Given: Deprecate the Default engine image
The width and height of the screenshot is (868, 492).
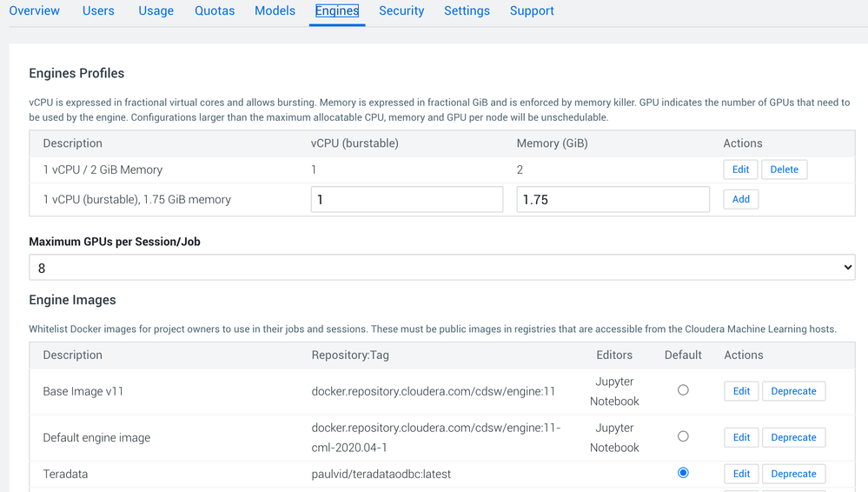Looking at the screenshot, I should 793,437.
